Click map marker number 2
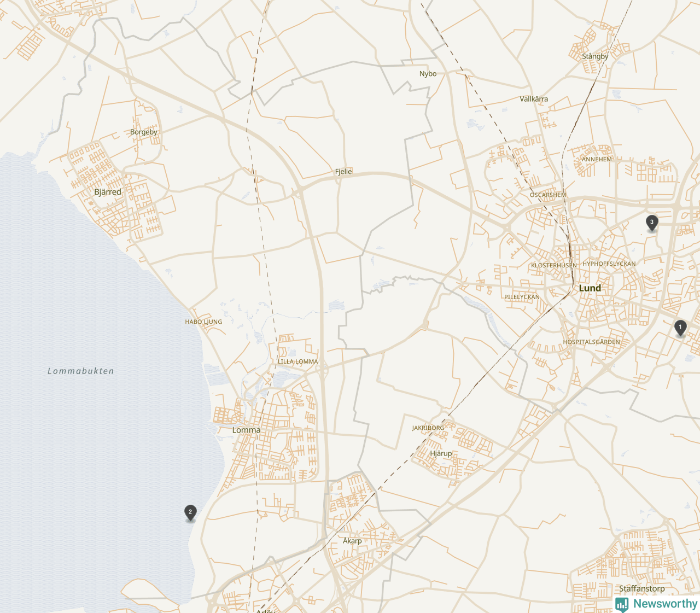This screenshot has height=613, width=700. [x=190, y=512]
